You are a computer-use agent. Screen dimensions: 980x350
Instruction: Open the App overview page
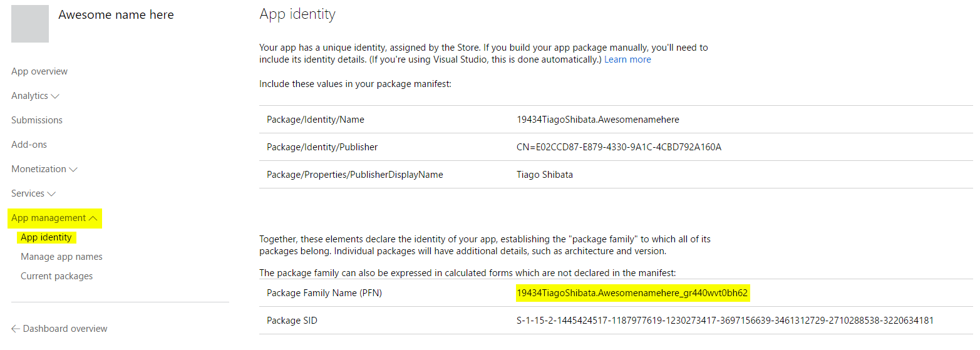coord(39,71)
